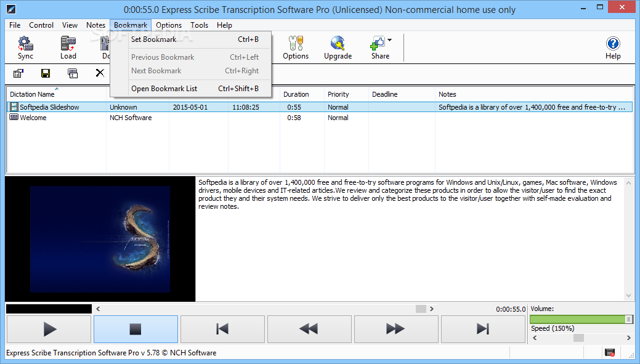The height and width of the screenshot is (364, 640).
Task: Click the 0:00:55.0 time display
Action: [x=511, y=309]
